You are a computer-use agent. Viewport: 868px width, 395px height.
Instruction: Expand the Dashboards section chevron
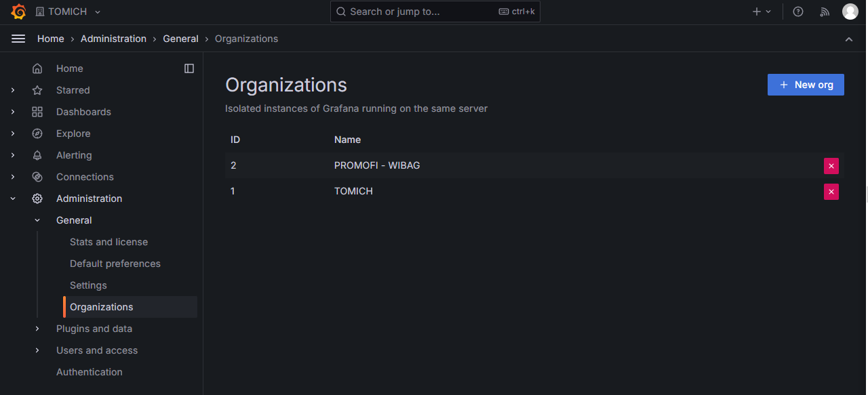[x=13, y=112]
